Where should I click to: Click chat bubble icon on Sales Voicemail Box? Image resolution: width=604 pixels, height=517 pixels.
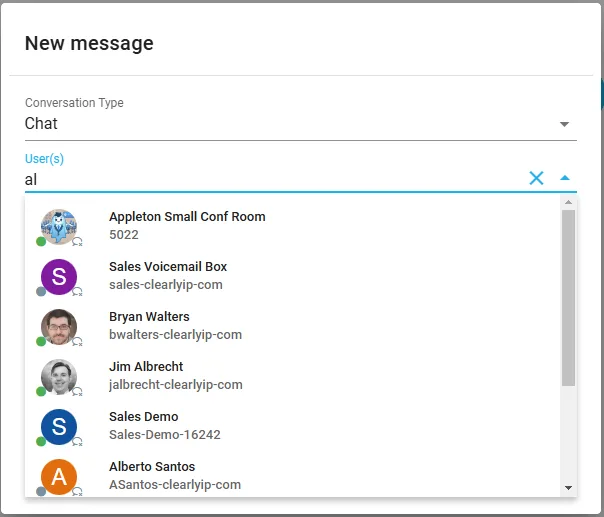click(77, 292)
